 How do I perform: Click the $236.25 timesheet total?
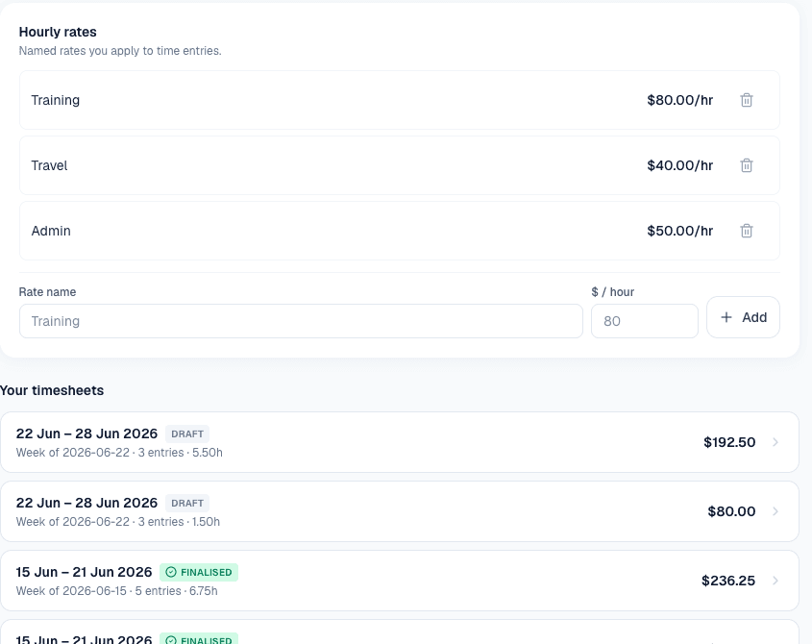tap(728, 581)
